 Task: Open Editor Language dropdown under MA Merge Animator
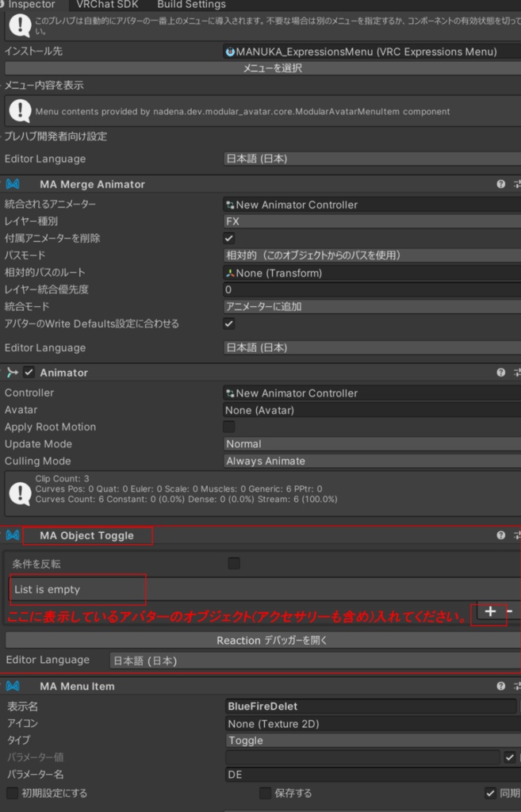point(372,347)
